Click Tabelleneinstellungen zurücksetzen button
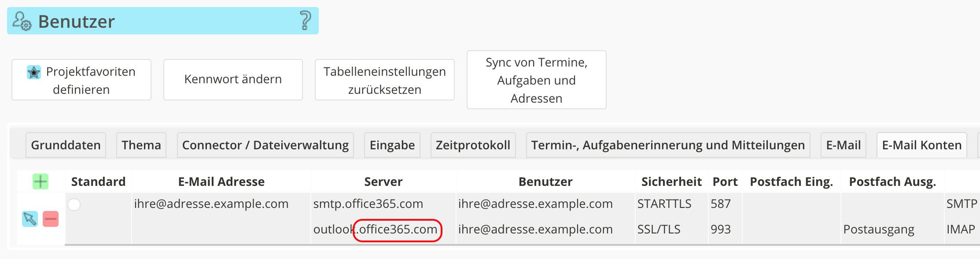This screenshot has width=980, height=259. [x=384, y=80]
